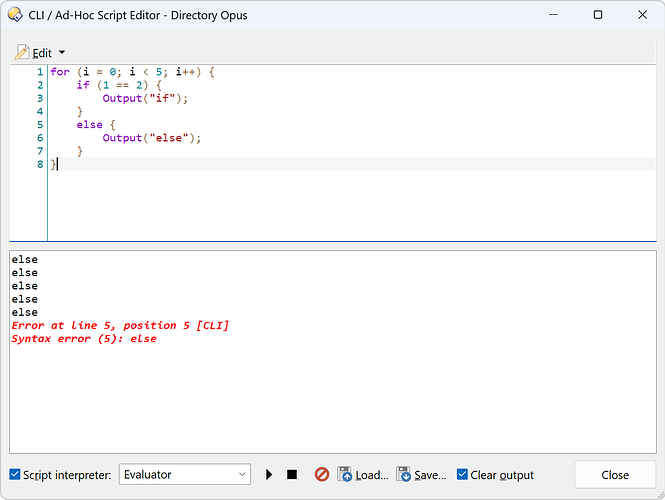Click the Load script disk icon
Screen dimensions: 665x500
[x=345, y=475]
